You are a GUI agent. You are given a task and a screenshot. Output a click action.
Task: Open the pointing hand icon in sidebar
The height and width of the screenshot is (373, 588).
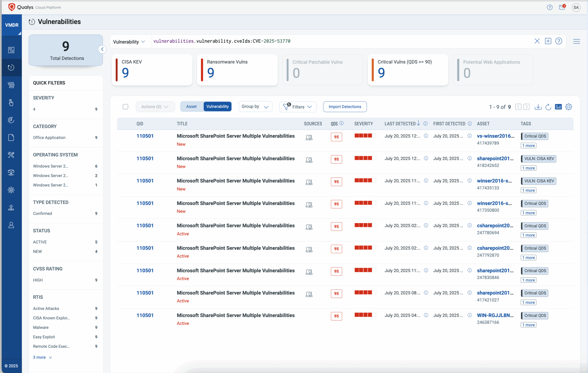coord(11,102)
